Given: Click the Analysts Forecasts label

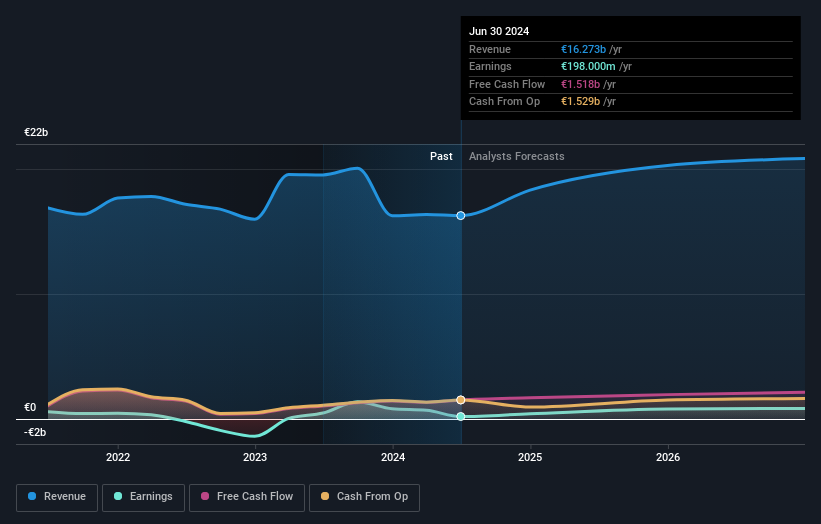Looking at the screenshot, I should pyautogui.click(x=517, y=156).
